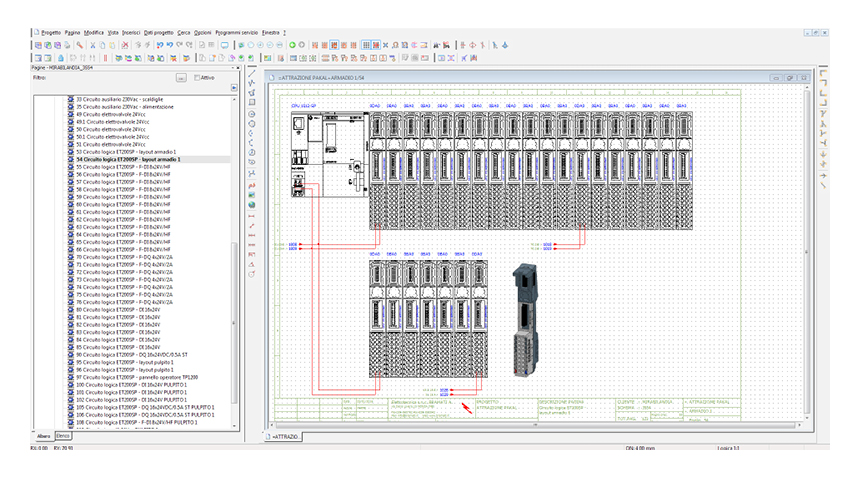Click the 3D ET200SP base unit image

tap(525, 320)
